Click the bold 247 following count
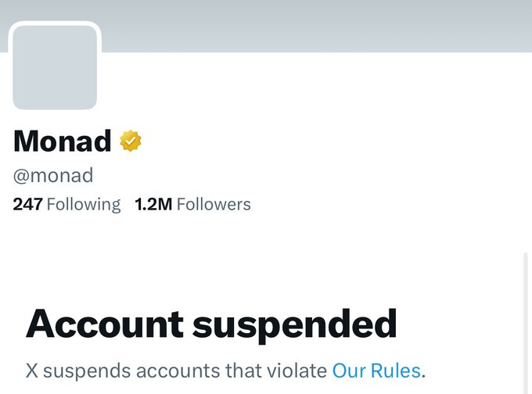 [28, 205]
